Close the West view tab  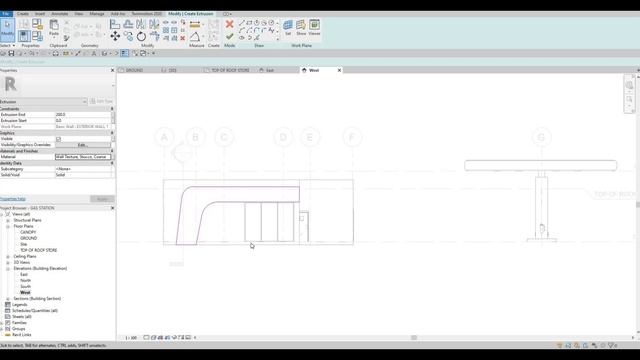pos(339,70)
